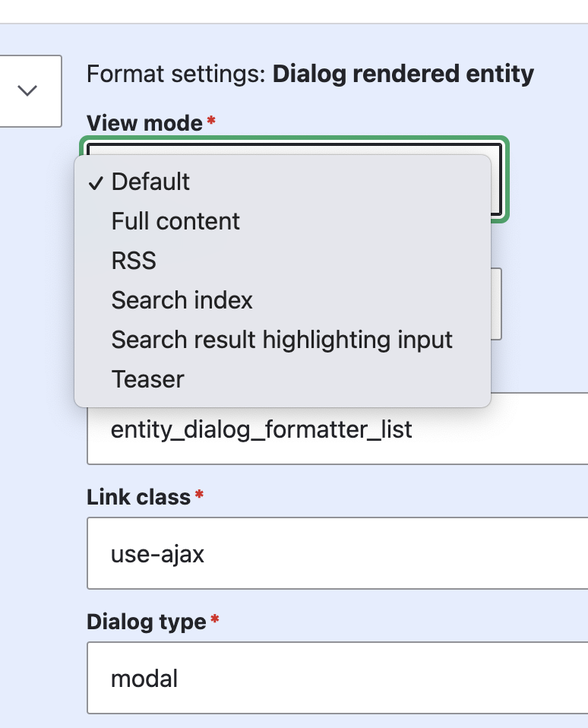
Task: Focus the Dialog type field showing "modal"
Action: click(304, 678)
